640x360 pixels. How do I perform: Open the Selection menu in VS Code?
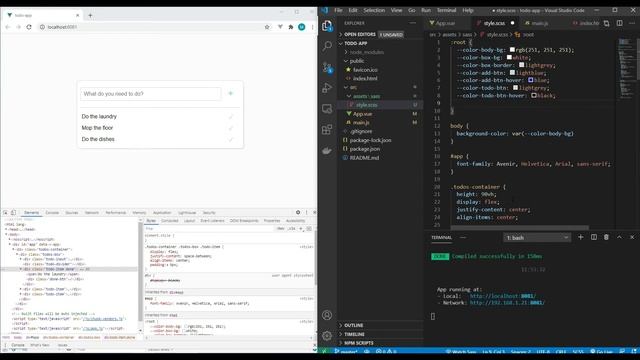point(374,10)
